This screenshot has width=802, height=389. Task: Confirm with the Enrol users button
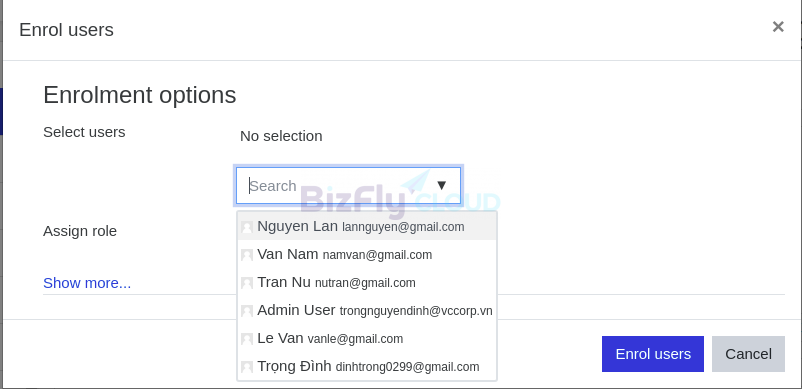(x=653, y=354)
